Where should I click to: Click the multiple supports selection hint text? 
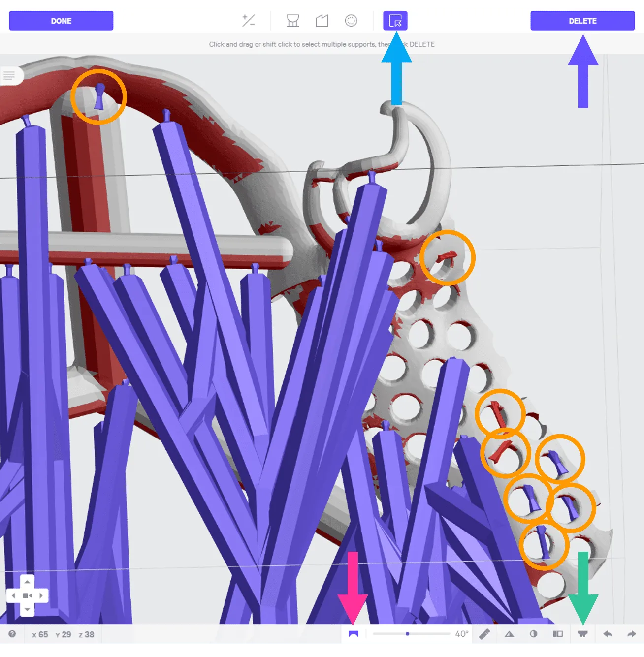[322, 44]
